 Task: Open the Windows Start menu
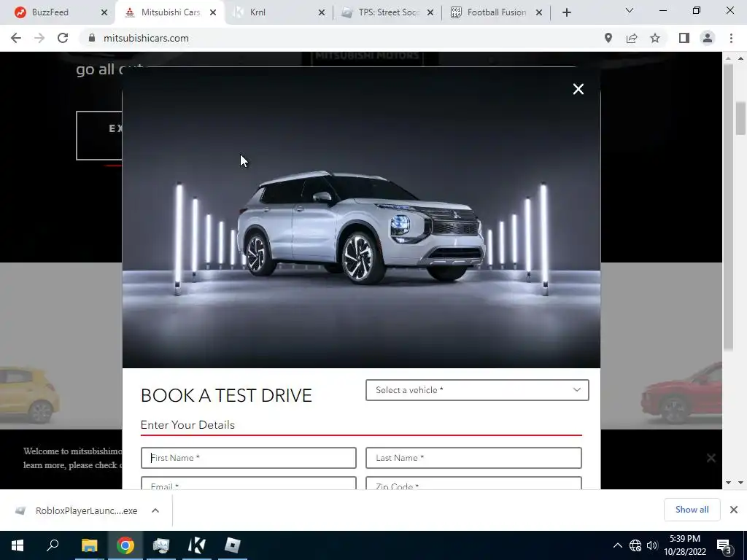pos(18,545)
